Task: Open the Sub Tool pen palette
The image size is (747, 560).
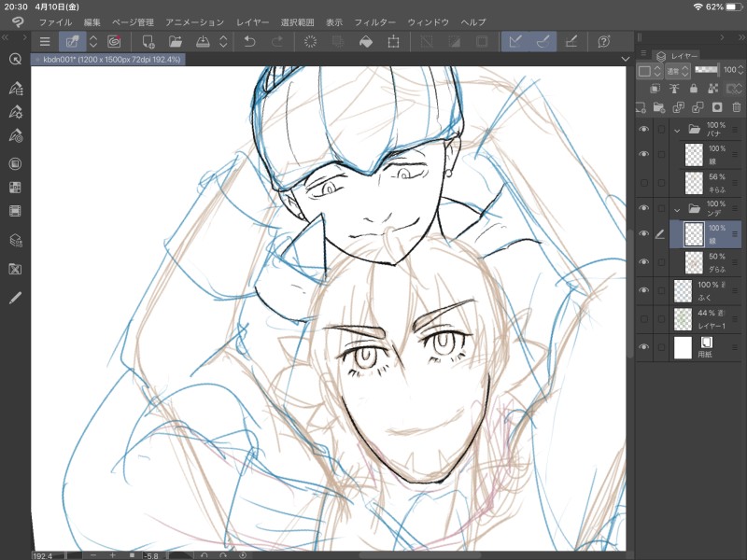Action: (15, 88)
